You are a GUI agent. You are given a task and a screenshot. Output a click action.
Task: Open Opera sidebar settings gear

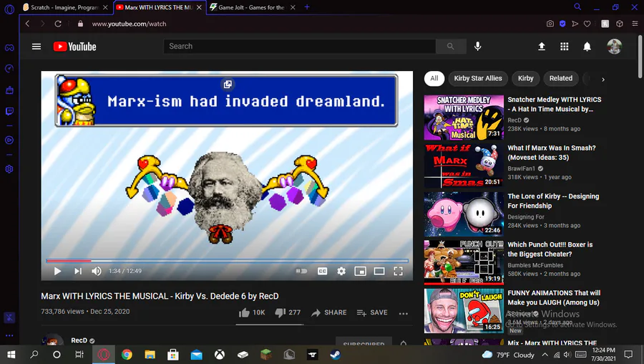pyautogui.click(x=9, y=169)
